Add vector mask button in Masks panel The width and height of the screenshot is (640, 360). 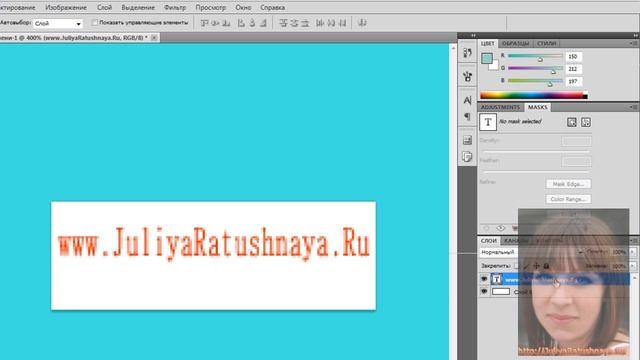pyautogui.click(x=586, y=122)
